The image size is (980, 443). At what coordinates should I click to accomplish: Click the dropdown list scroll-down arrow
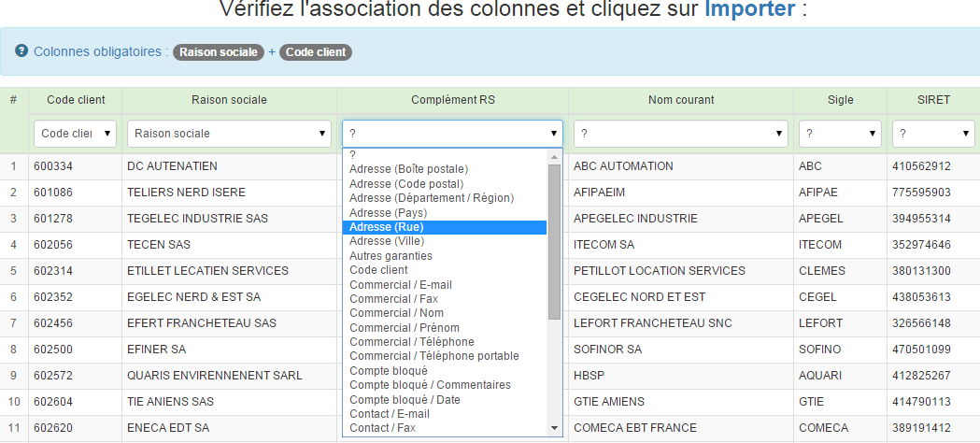pyautogui.click(x=554, y=428)
